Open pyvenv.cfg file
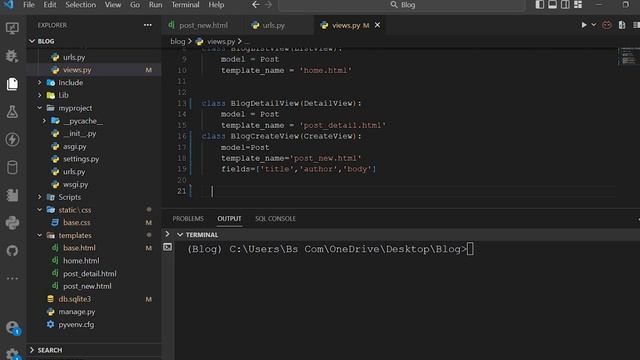 (x=76, y=324)
